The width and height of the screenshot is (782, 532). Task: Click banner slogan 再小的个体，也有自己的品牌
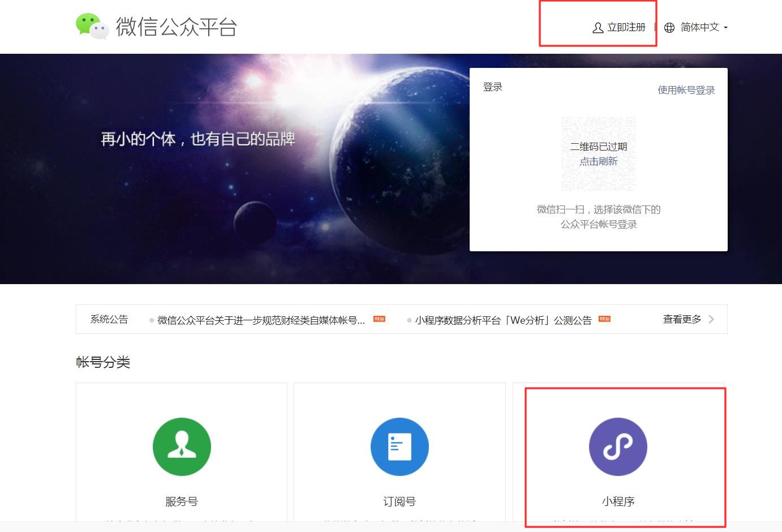(198, 139)
